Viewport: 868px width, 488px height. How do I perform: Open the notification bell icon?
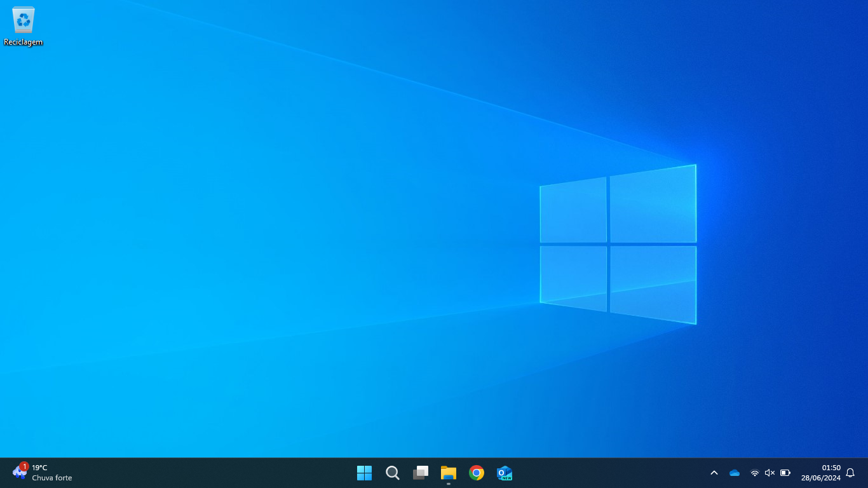(850, 473)
